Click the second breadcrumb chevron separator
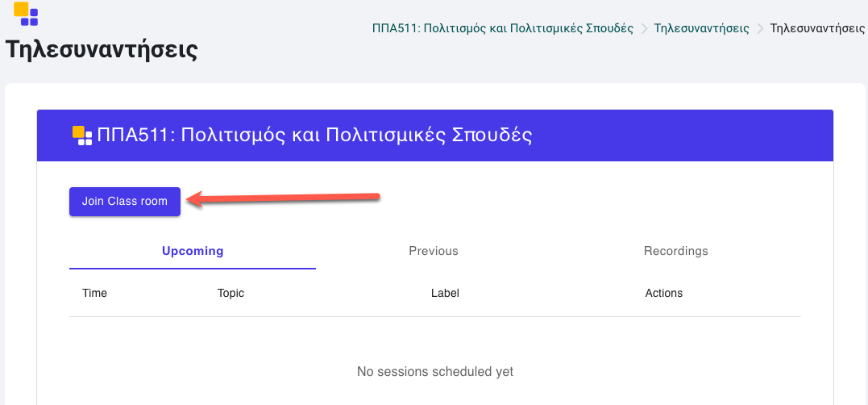 pyautogui.click(x=761, y=29)
